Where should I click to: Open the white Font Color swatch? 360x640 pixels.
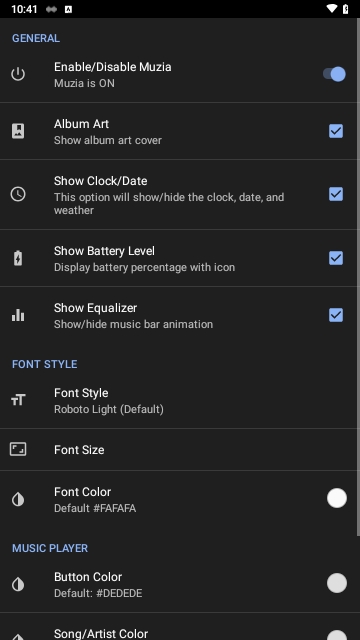[x=337, y=498]
